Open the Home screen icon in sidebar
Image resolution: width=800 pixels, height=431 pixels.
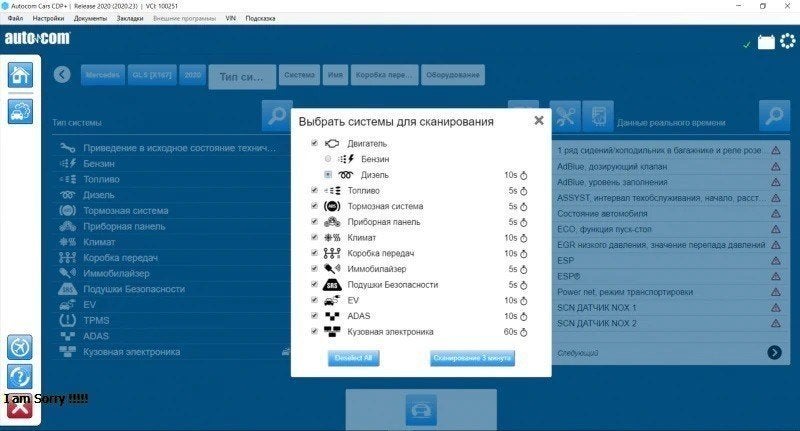tap(20, 75)
